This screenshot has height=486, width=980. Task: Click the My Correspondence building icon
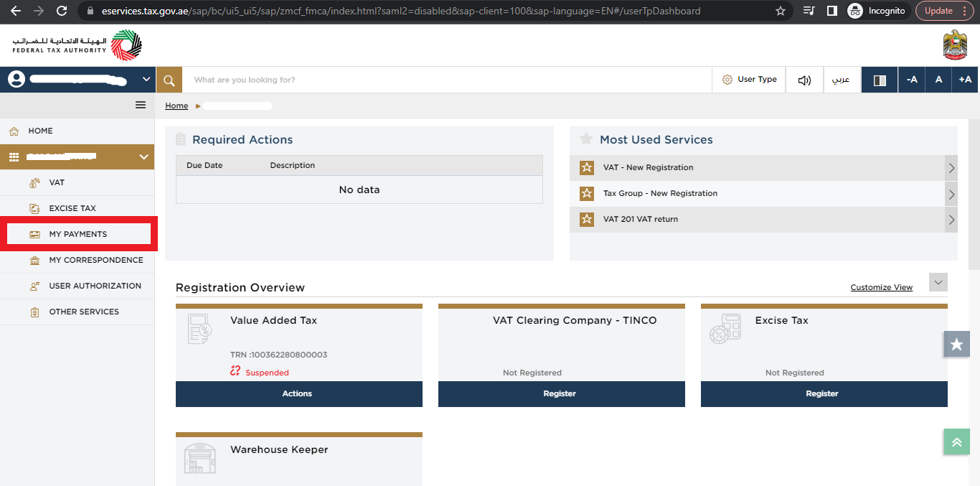click(34, 260)
